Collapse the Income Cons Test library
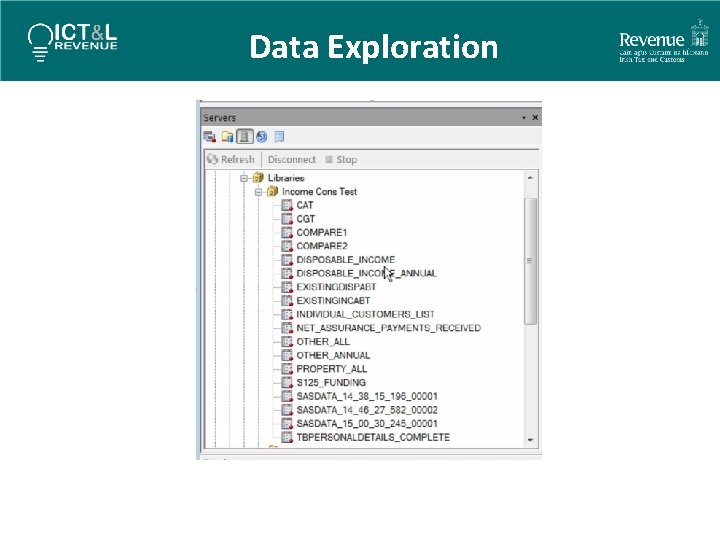720x540 pixels. 259,192
